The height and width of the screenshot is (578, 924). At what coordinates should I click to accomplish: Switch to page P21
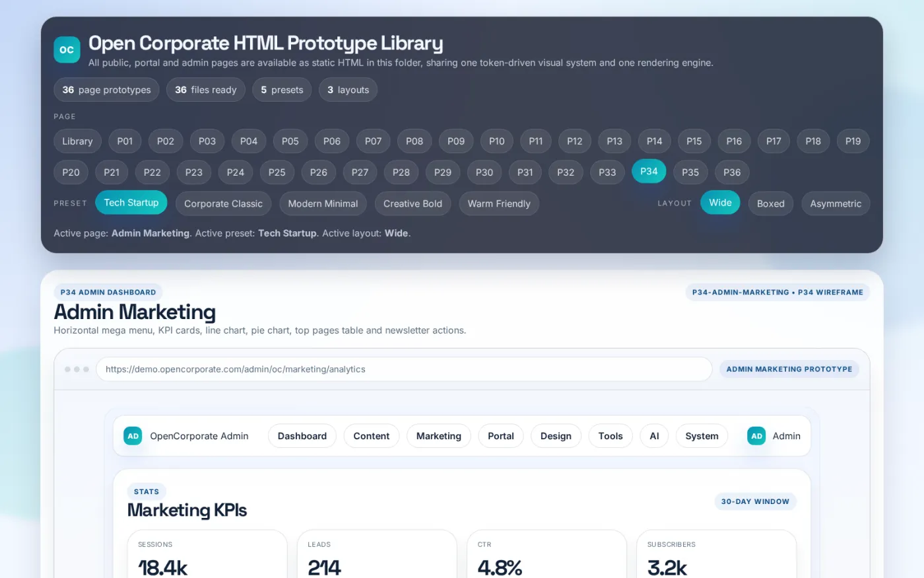tap(112, 172)
